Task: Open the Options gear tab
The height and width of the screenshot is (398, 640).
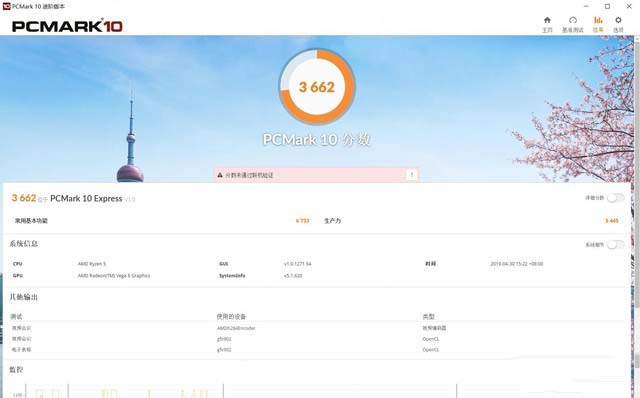Action: (x=618, y=24)
